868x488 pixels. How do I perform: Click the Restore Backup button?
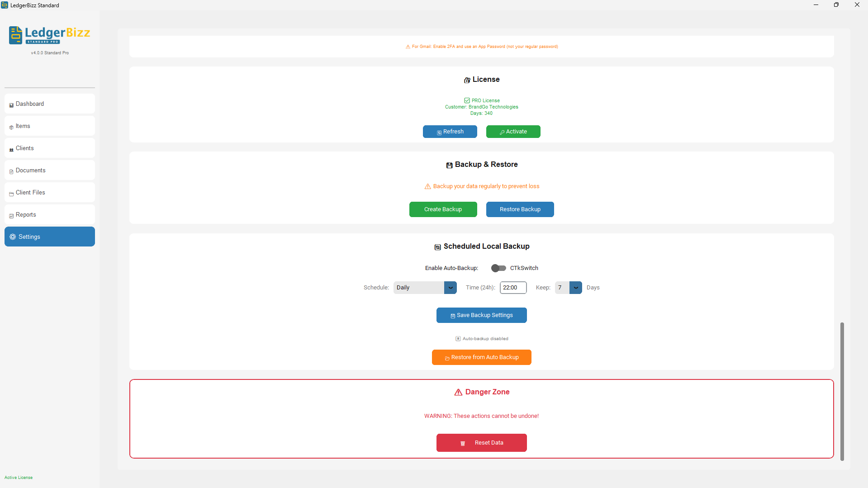[x=520, y=209]
